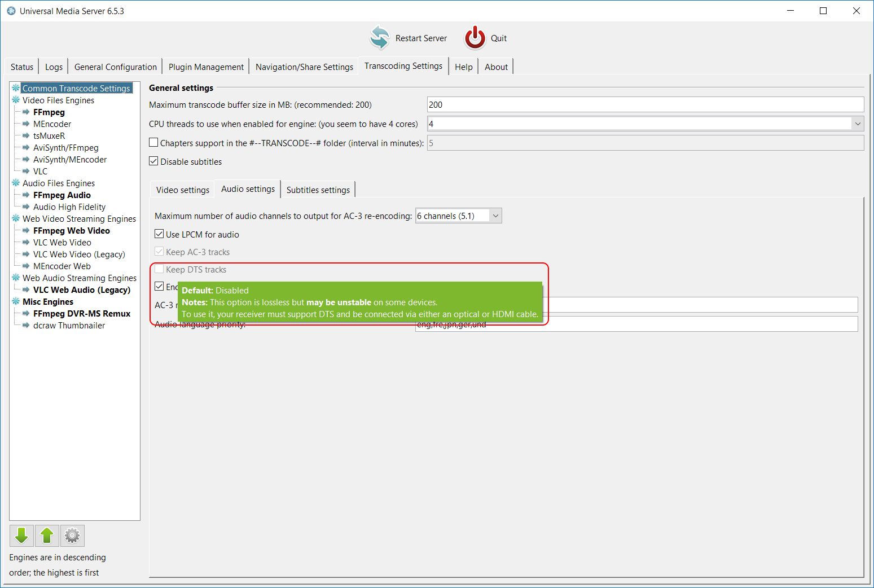Select VLC Web Video (Legacy) engine
This screenshot has width=874, height=588.
[x=79, y=254]
